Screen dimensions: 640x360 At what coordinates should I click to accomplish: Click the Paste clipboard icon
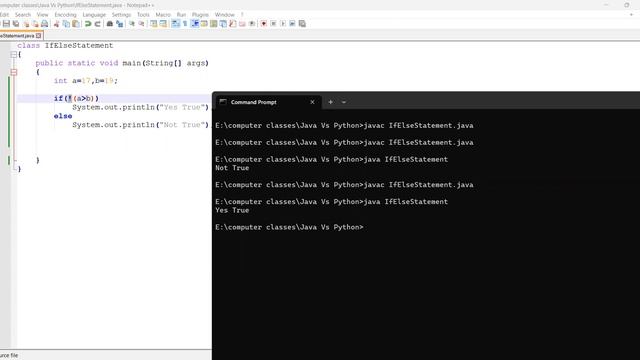tap(76, 24)
